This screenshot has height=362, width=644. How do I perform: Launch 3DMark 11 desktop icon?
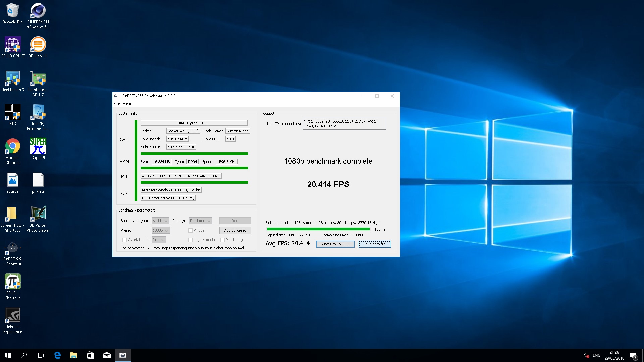(38, 47)
